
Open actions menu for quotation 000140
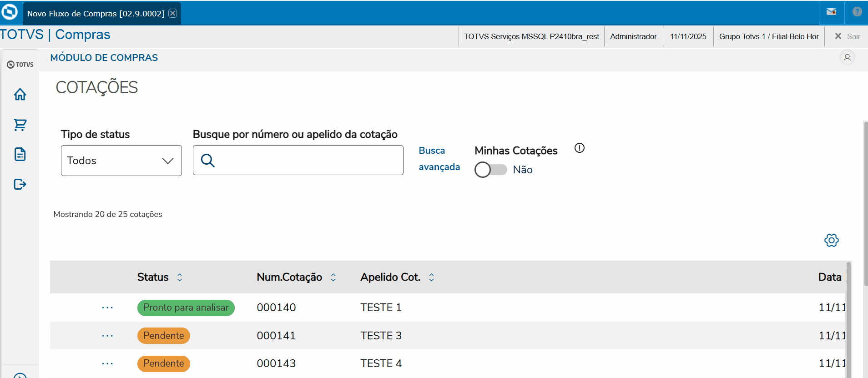[x=107, y=308]
